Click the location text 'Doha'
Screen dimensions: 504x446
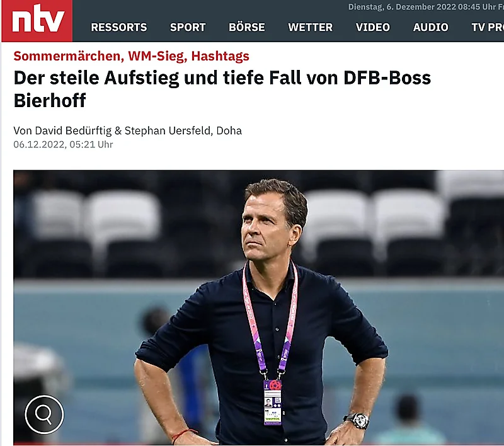tap(229, 131)
